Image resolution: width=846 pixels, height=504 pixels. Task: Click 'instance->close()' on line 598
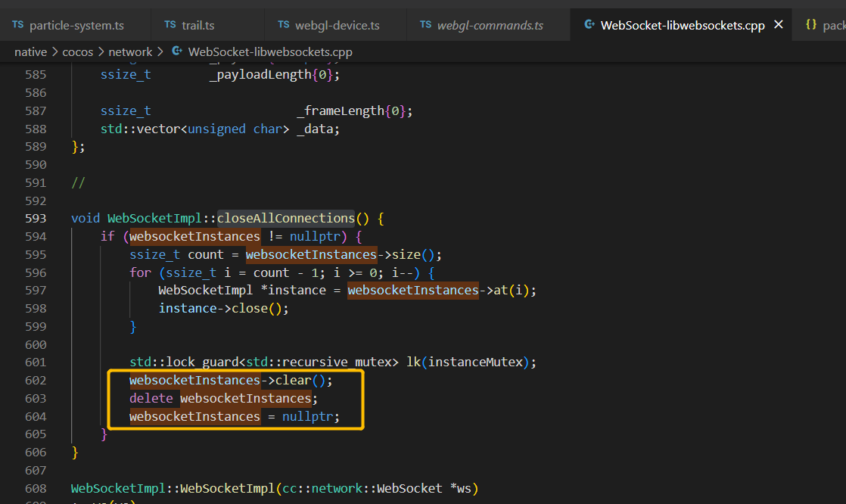223,308
